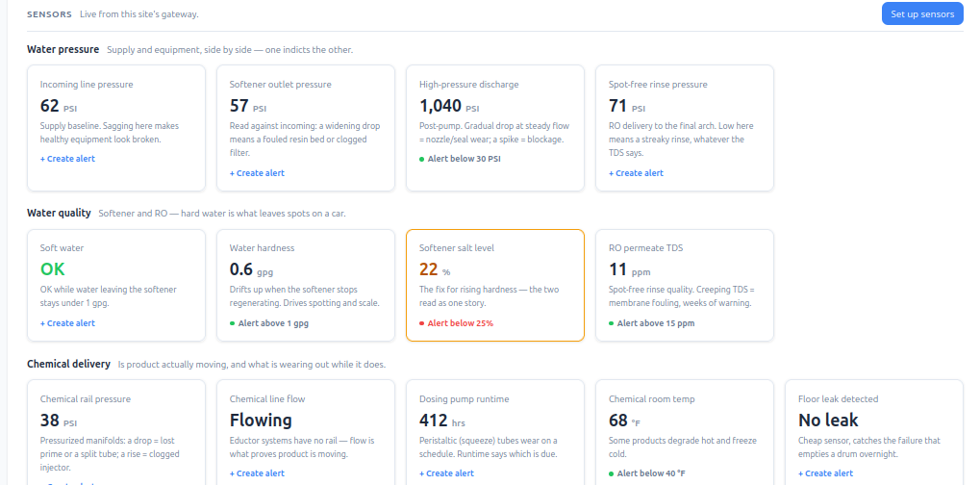Click the green OK soft water value
980x485 pixels.
pos(53,269)
